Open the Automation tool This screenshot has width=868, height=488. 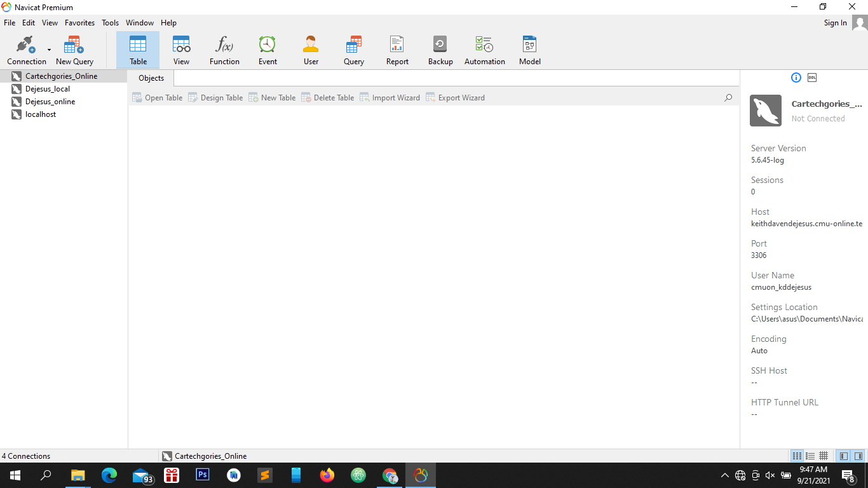pos(484,50)
